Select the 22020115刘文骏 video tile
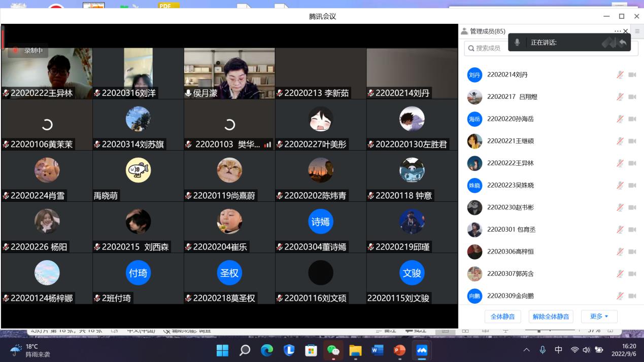Viewport: 644px width, 362px height. pyautogui.click(x=412, y=278)
